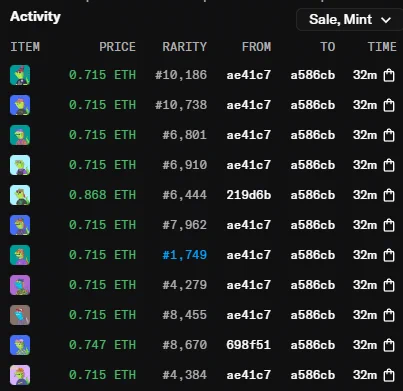The width and height of the screenshot is (403, 391).
Task: Click rarity rank #7,962
Action: tap(185, 225)
